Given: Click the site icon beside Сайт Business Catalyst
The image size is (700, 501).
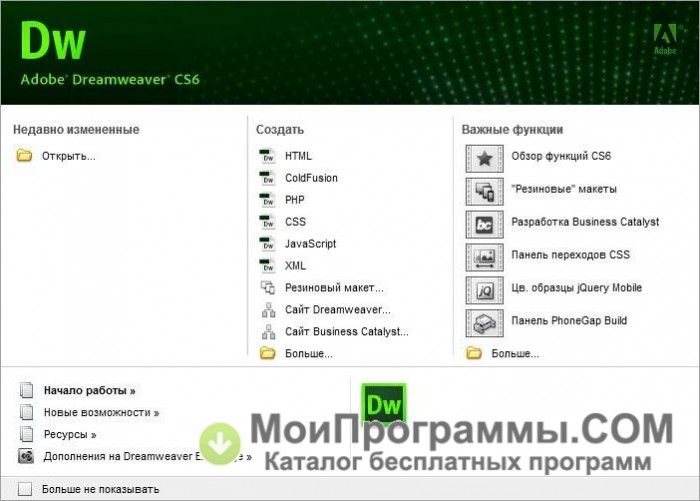Looking at the screenshot, I should click(x=268, y=331).
